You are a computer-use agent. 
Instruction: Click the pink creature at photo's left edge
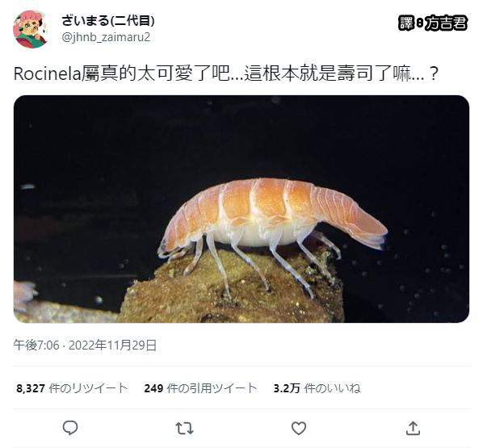tap(25, 295)
